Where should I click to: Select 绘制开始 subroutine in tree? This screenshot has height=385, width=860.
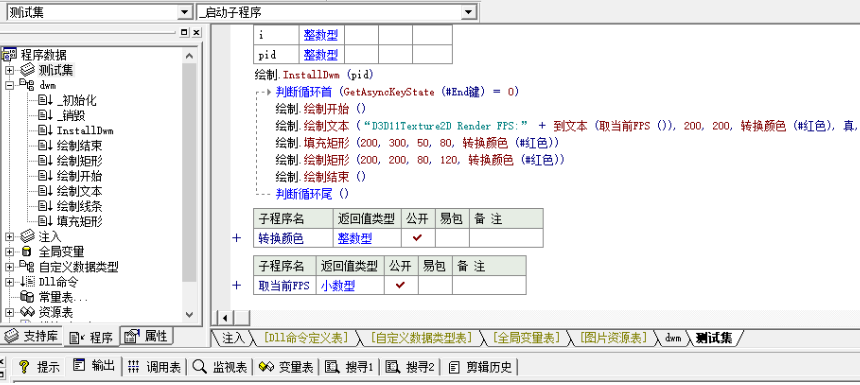(x=80, y=176)
